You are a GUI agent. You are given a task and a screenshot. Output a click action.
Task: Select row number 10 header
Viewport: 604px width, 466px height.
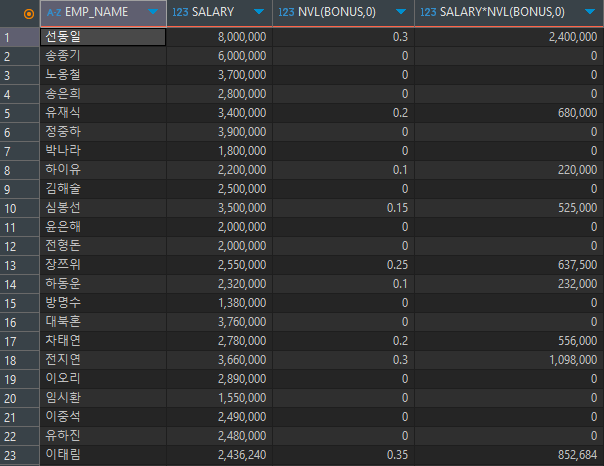click(20, 208)
